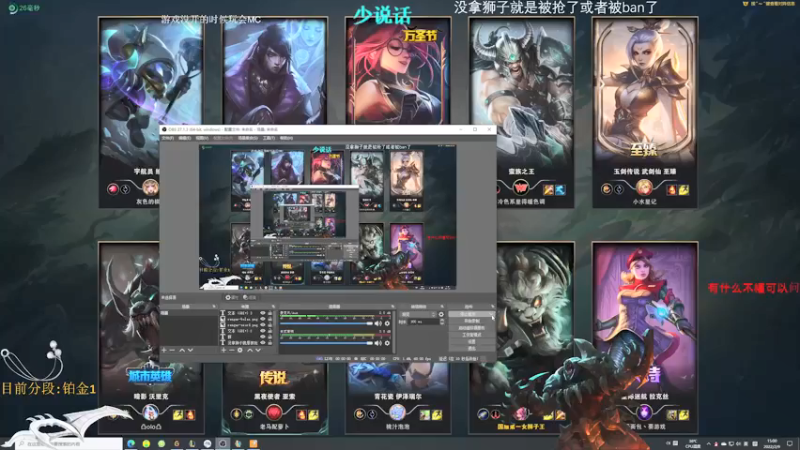
Task: Pop out the Scene Transitions dock with its header icon
Action: (x=442, y=306)
